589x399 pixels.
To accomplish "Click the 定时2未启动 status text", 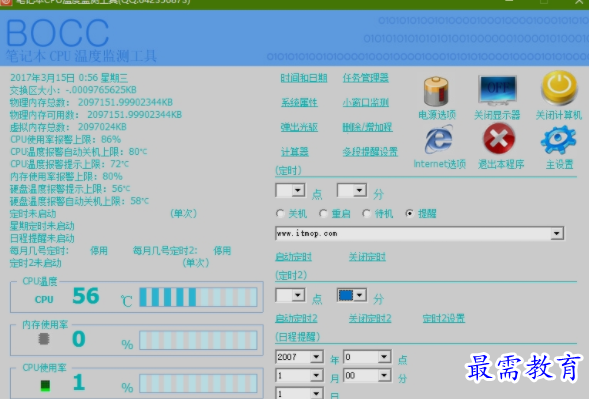I will pyautogui.click(x=36, y=263).
